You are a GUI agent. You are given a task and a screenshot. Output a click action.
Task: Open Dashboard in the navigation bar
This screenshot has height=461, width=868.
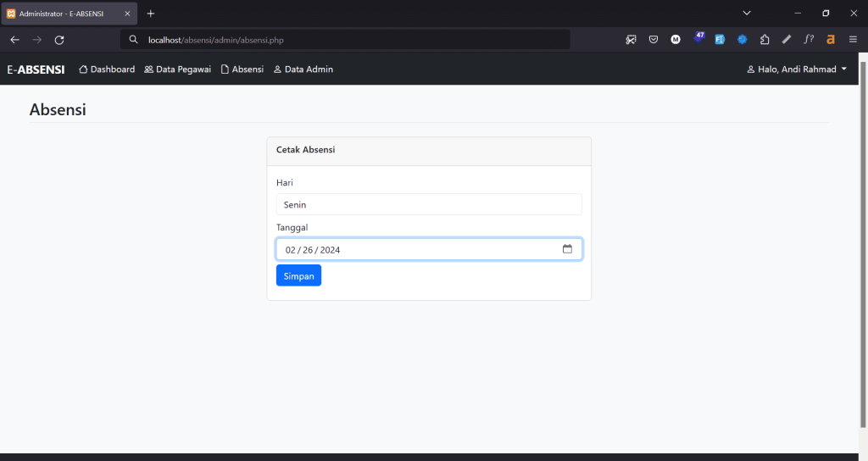click(x=107, y=69)
